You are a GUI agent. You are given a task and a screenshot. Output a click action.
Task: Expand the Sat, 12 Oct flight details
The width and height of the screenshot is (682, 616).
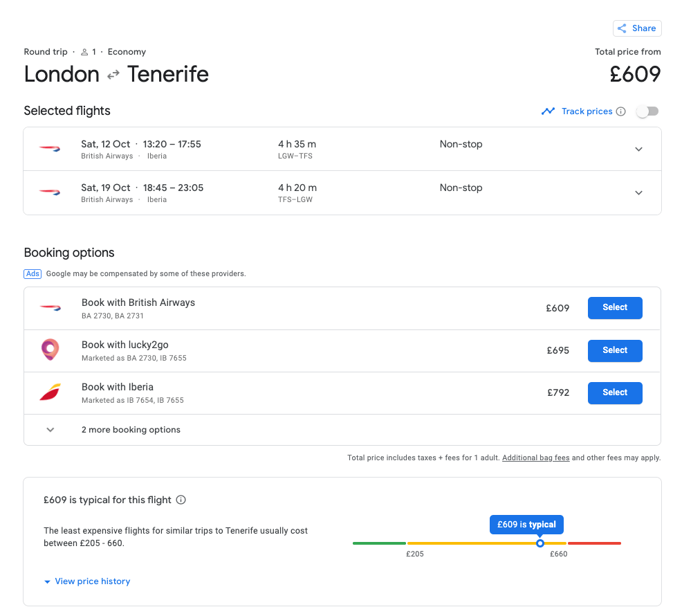(x=638, y=149)
